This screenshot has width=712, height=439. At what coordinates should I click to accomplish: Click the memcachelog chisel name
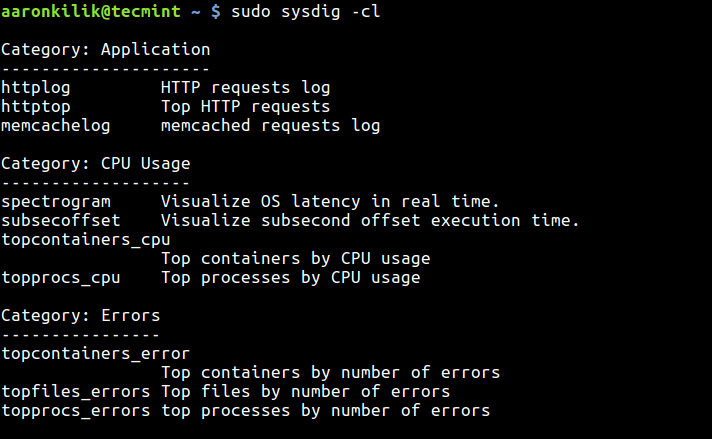coord(56,126)
